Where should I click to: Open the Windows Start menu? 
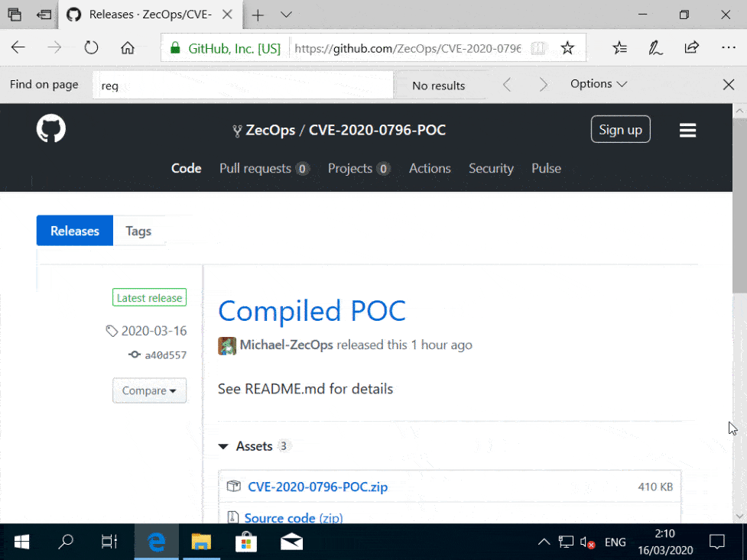click(21, 542)
